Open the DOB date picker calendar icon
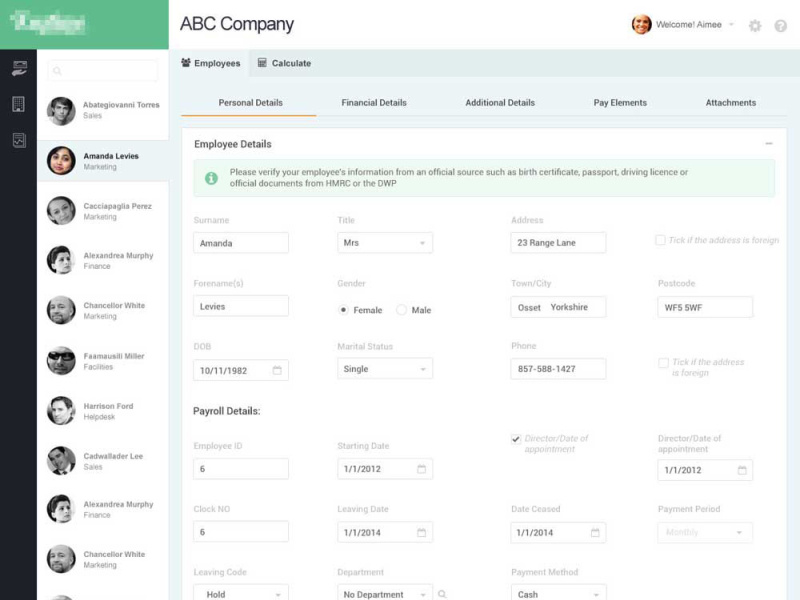The height and width of the screenshot is (600, 800). pos(278,369)
